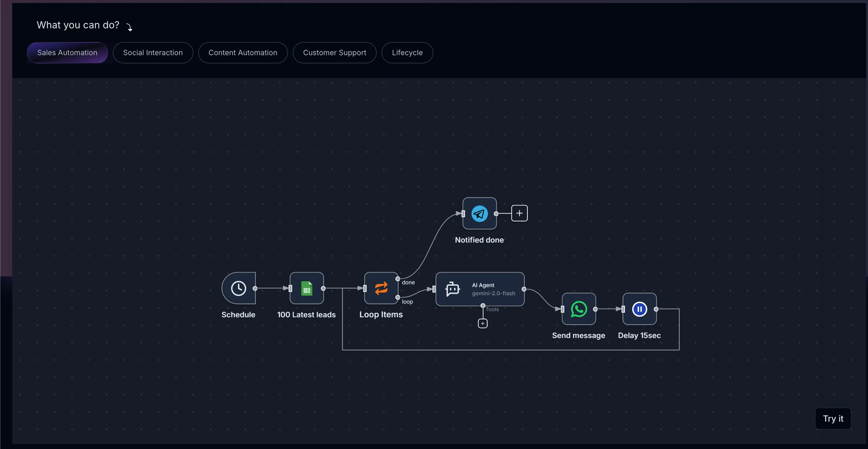This screenshot has height=449, width=868.
Task: Select the Google Sheets 100 Latest leads node
Action: [x=307, y=288]
